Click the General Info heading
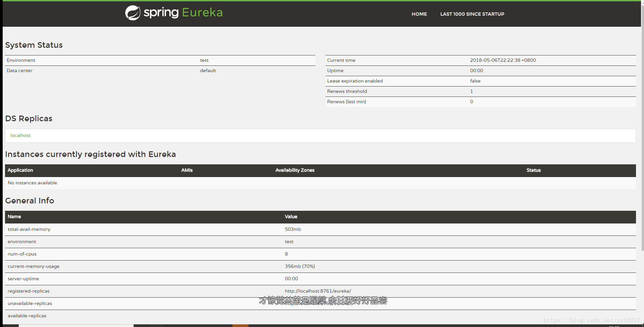 (x=29, y=201)
